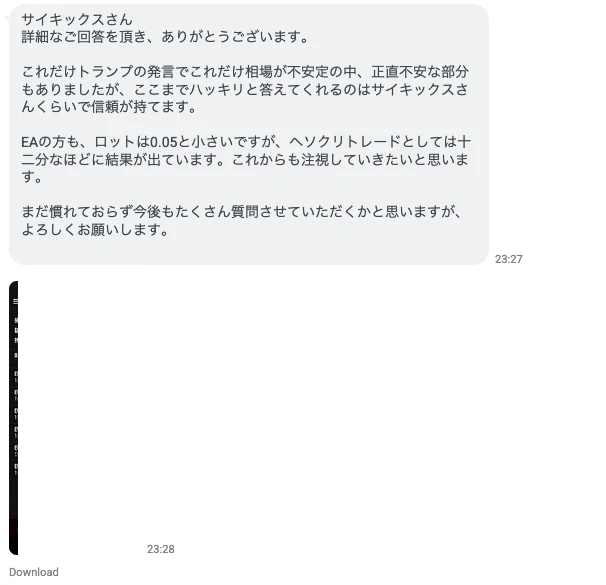Click the text 相場が不安定の中
This screenshot has height=585, width=606.
click(x=301, y=71)
